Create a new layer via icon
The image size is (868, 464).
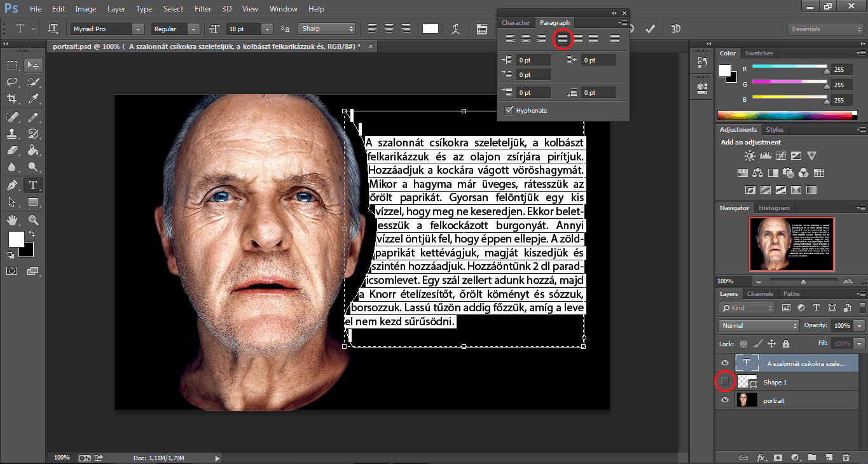829,457
